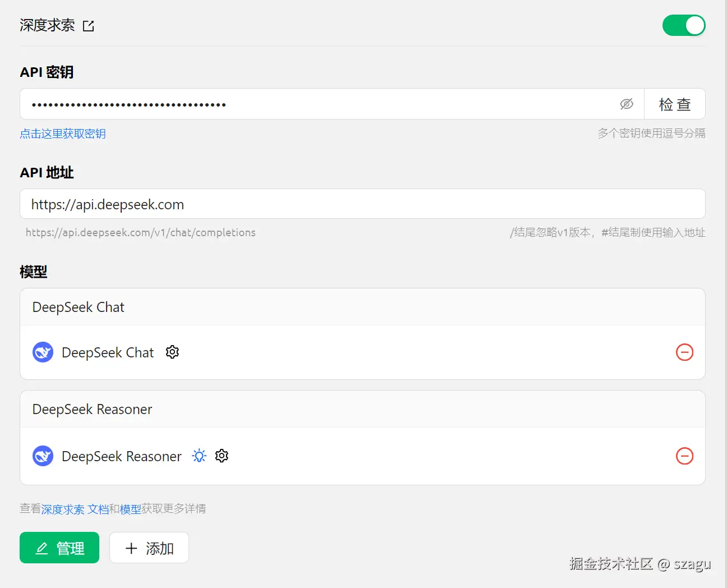Open the 模型 link in footer text
The height and width of the screenshot is (588, 727).
(130, 509)
